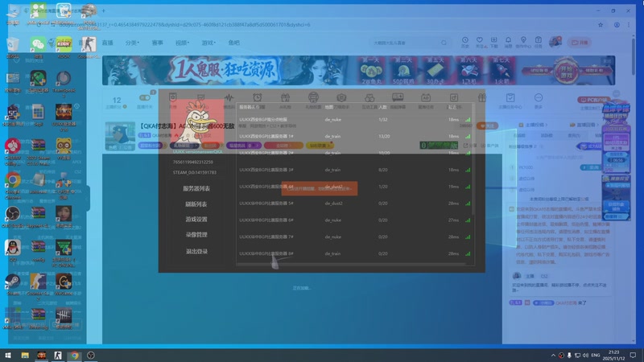Toggle the 直播开关 switch
This screenshot has height=362, width=644.
[145, 97]
